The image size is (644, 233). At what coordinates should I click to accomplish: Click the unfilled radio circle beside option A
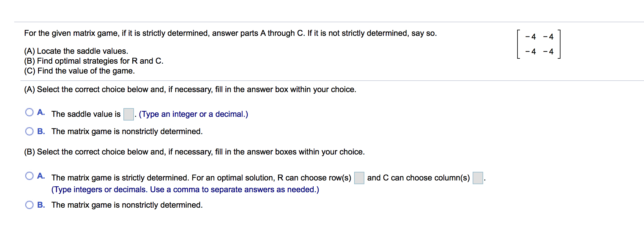tap(29, 112)
